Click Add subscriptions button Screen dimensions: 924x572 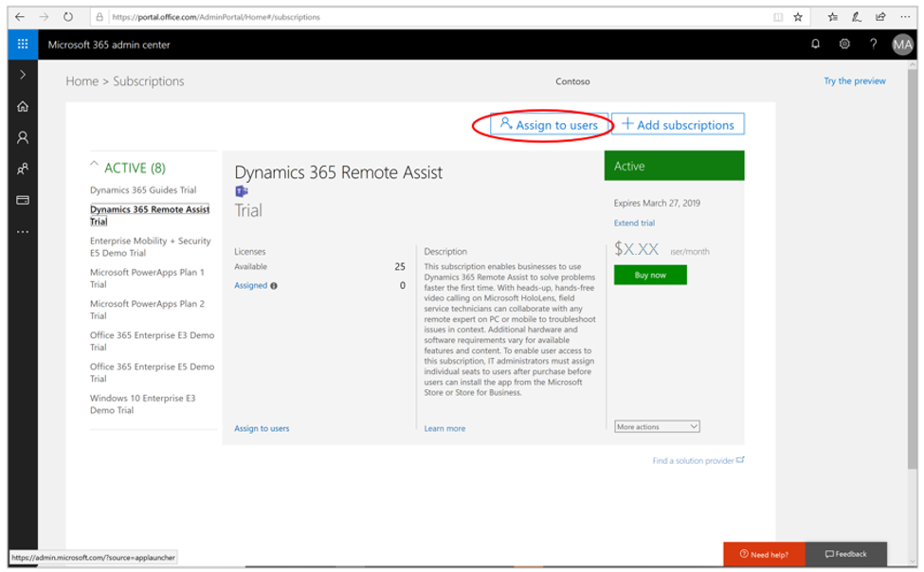678,124
